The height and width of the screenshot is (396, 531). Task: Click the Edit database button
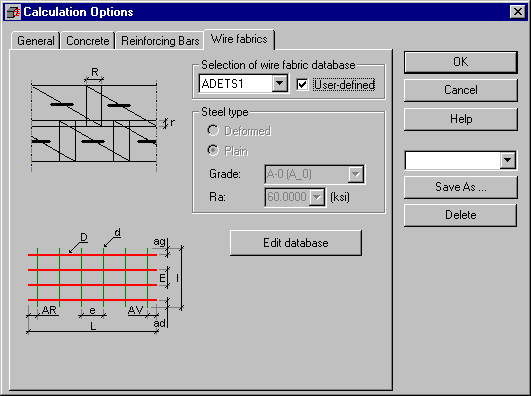pyautogui.click(x=296, y=243)
